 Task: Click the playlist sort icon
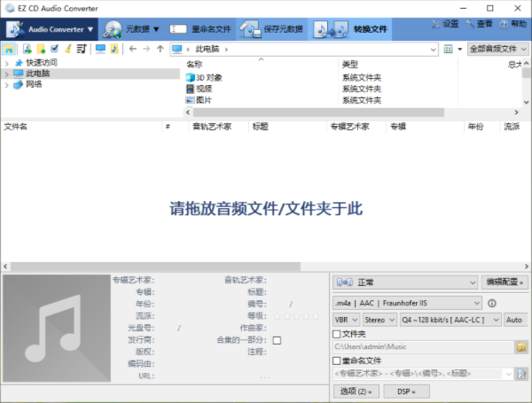pos(82,49)
